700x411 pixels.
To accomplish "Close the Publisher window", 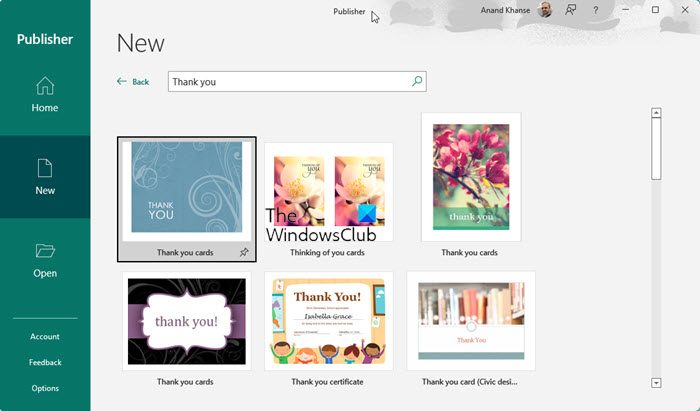I will click(x=685, y=9).
